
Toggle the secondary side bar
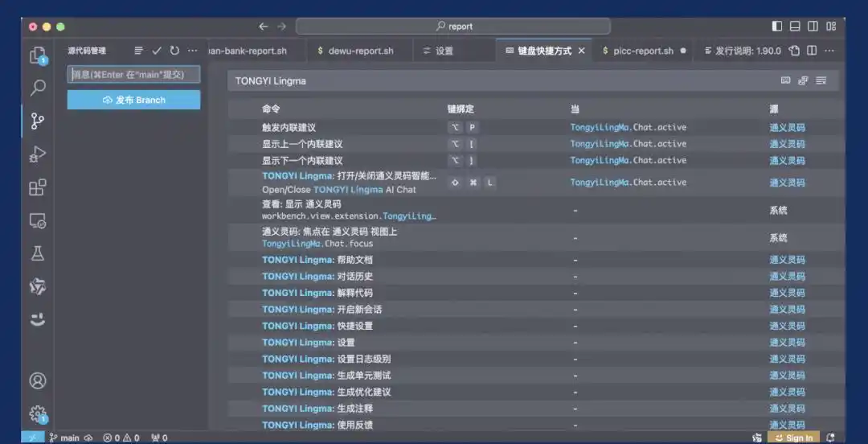pyautogui.click(x=813, y=26)
